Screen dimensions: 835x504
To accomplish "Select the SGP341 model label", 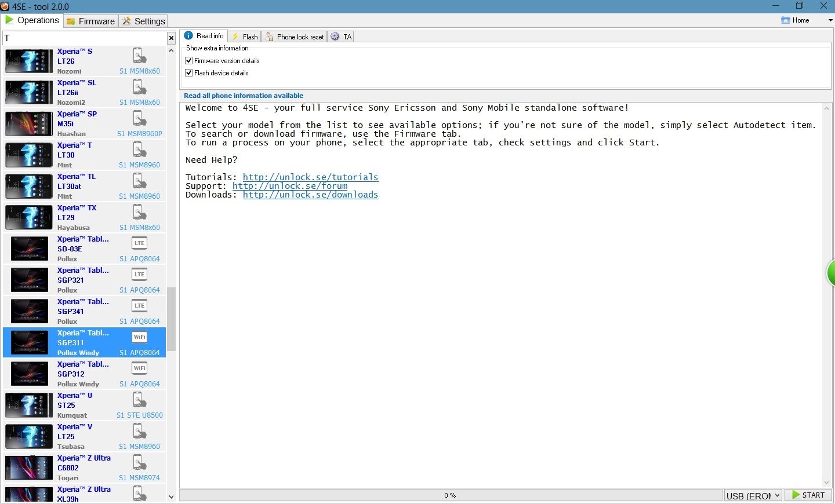I will (x=70, y=312).
